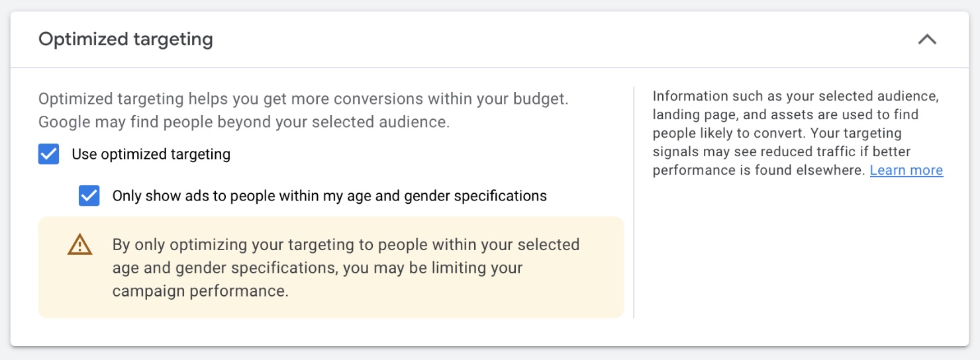Screen dimensions: 980x360
Task: Toggle age and gender specifications checkbox
Action: 89,196
